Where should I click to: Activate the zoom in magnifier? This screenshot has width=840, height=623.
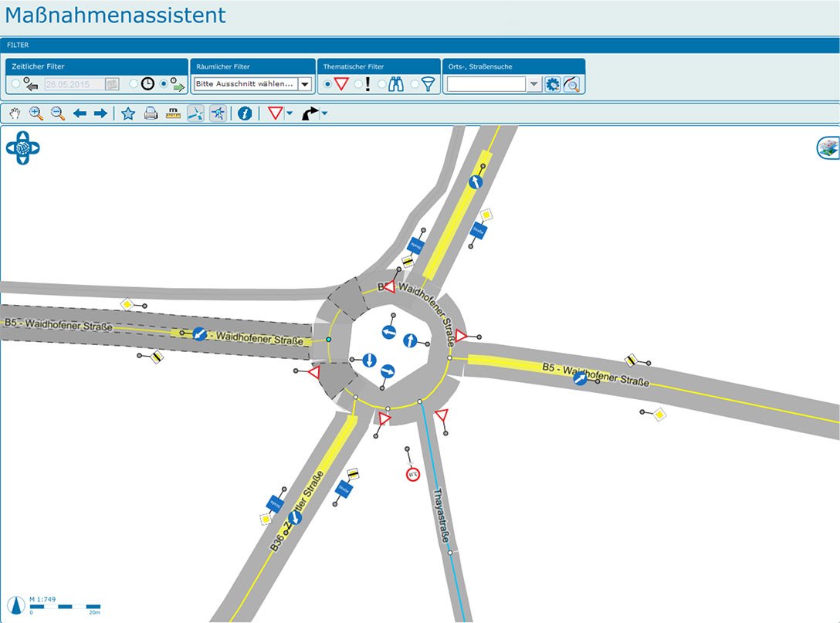pos(36,113)
